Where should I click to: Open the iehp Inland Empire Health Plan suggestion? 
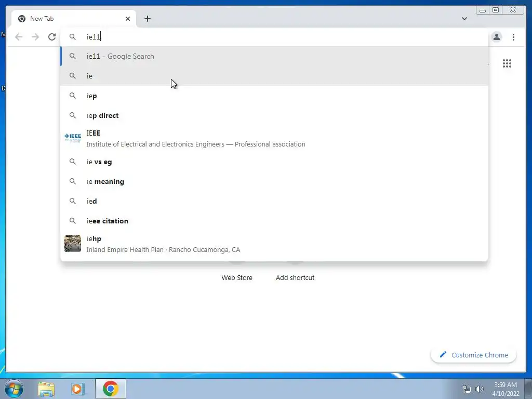pyautogui.click(x=274, y=244)
